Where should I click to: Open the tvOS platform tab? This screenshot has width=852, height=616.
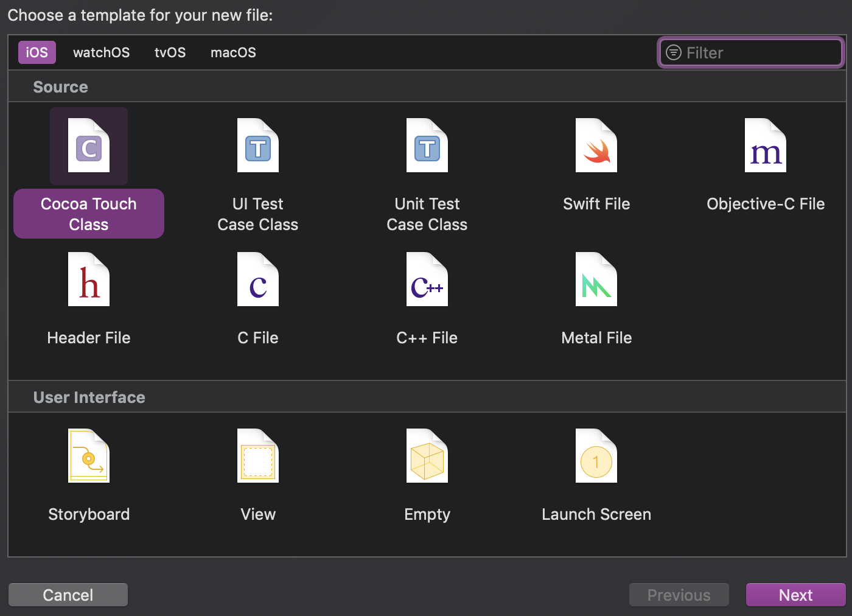[170, 52]
